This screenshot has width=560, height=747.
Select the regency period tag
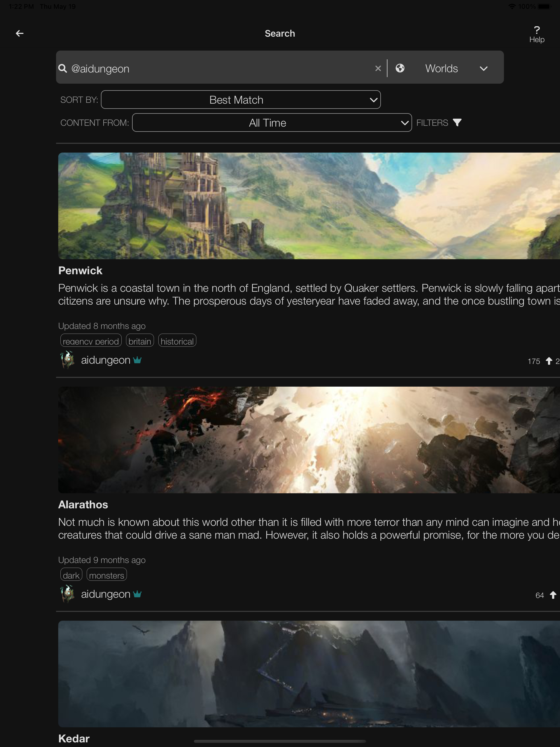coord(91,340)
